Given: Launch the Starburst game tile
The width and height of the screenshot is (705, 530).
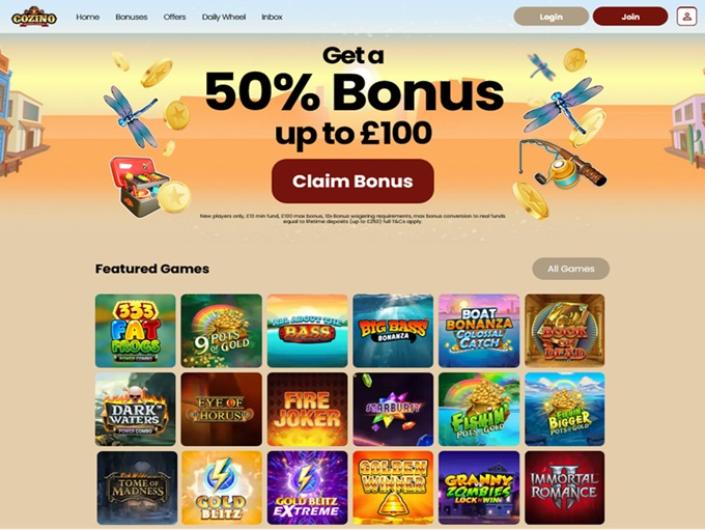Looking at the screenshot, I should 393,409.
